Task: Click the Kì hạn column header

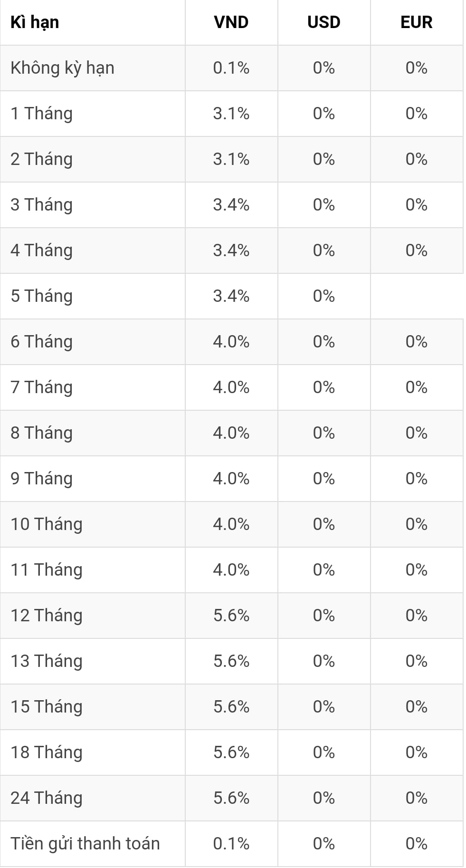Action: pos(35,22)
